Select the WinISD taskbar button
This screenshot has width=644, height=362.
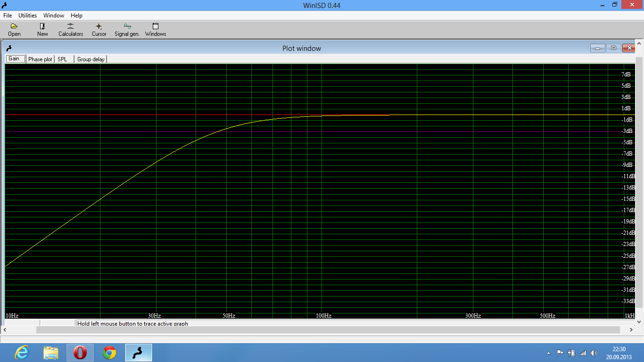138,353
